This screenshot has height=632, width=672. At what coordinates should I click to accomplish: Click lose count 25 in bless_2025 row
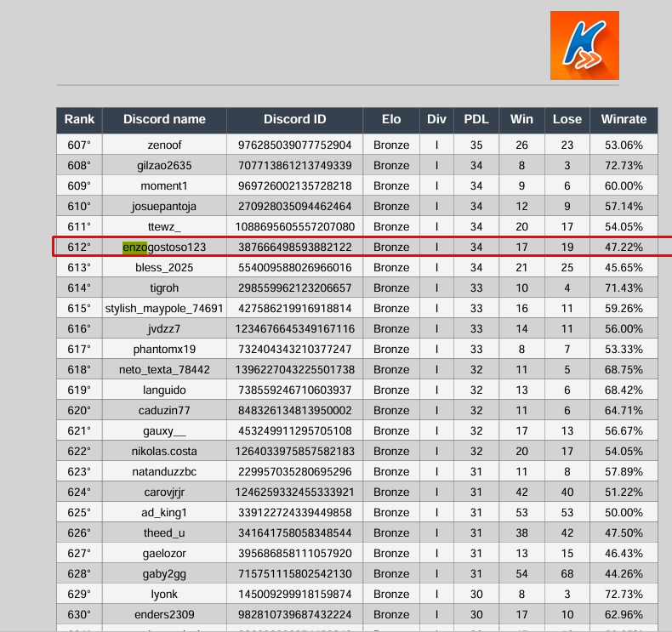[567, 268]
